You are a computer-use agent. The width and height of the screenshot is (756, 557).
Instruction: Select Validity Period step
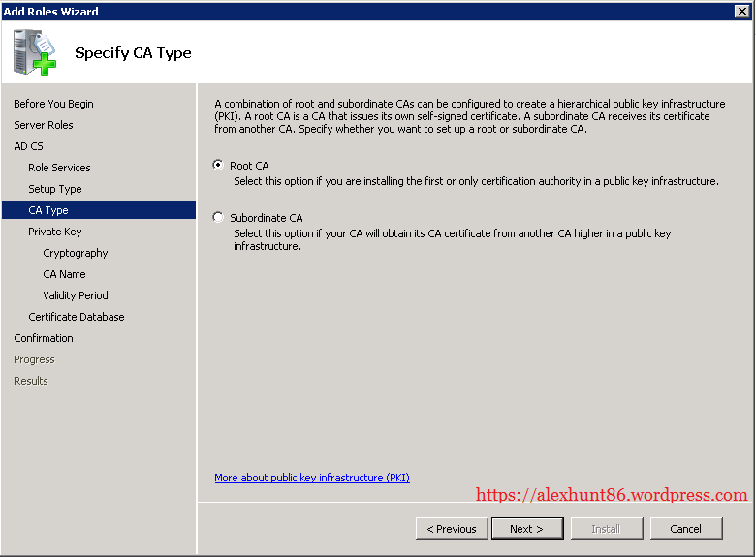[x=76, y=295]
